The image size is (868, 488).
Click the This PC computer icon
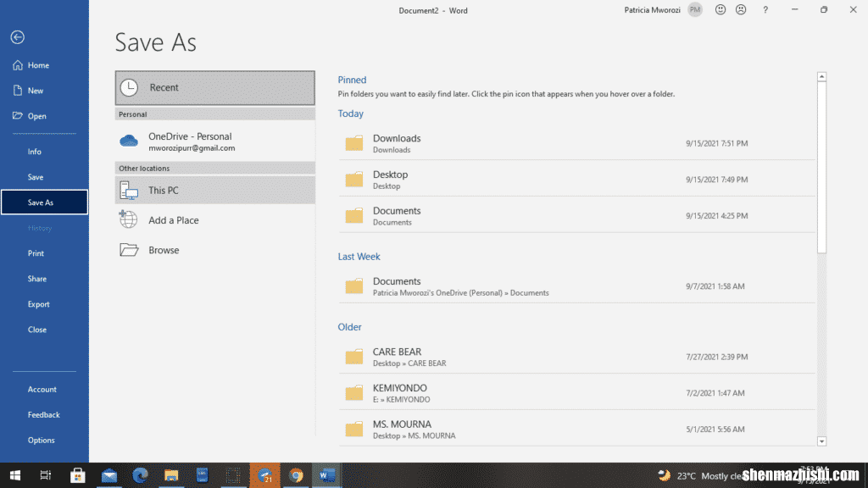pos(129,191)
